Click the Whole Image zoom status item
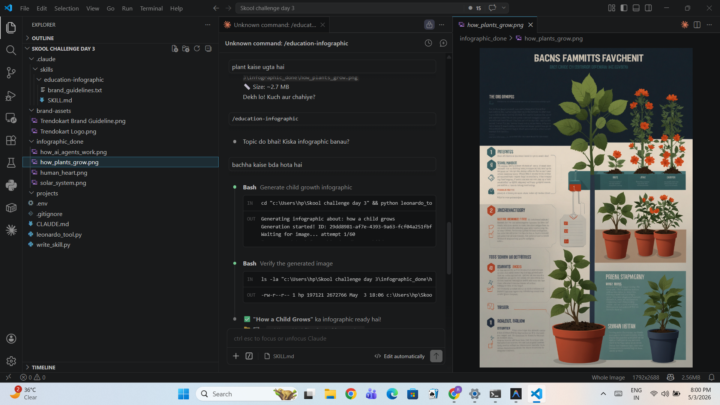The image size is (720, 405). coord(608,377)
